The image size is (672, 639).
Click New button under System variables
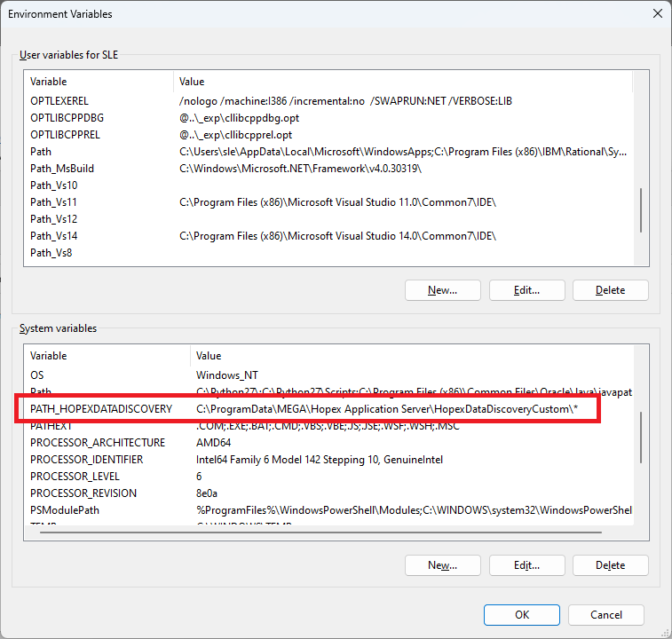pos(442,565)
